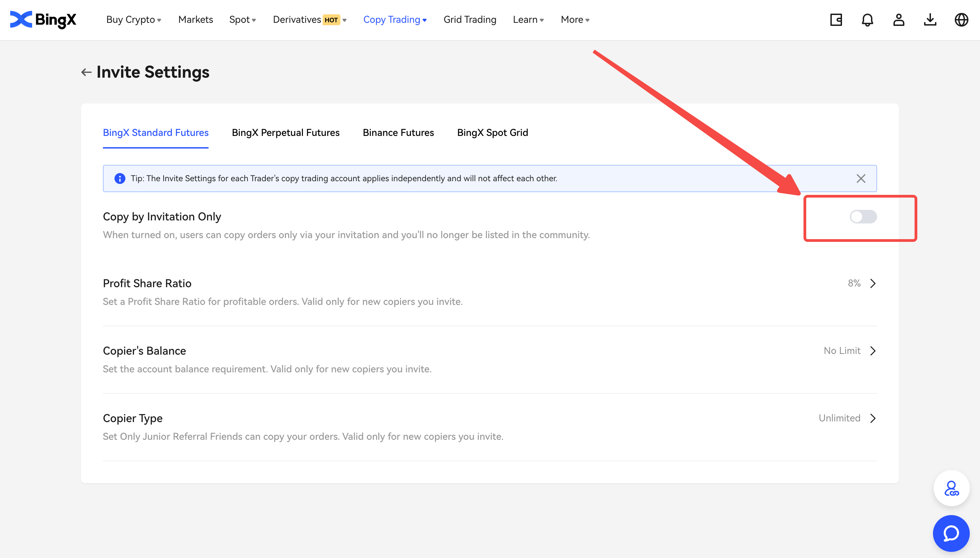
Task: Toggle Copy by Invitation Only switch
Action: [863, 217]
